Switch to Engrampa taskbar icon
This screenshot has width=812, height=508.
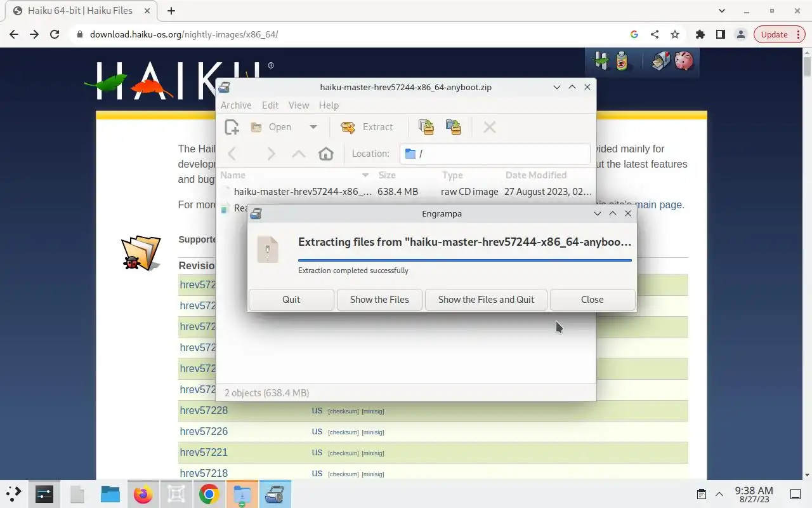coord(274,494)
